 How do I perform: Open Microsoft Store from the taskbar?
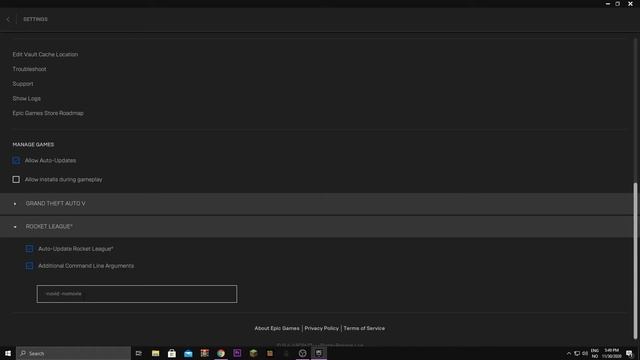[x=172, y=353]
